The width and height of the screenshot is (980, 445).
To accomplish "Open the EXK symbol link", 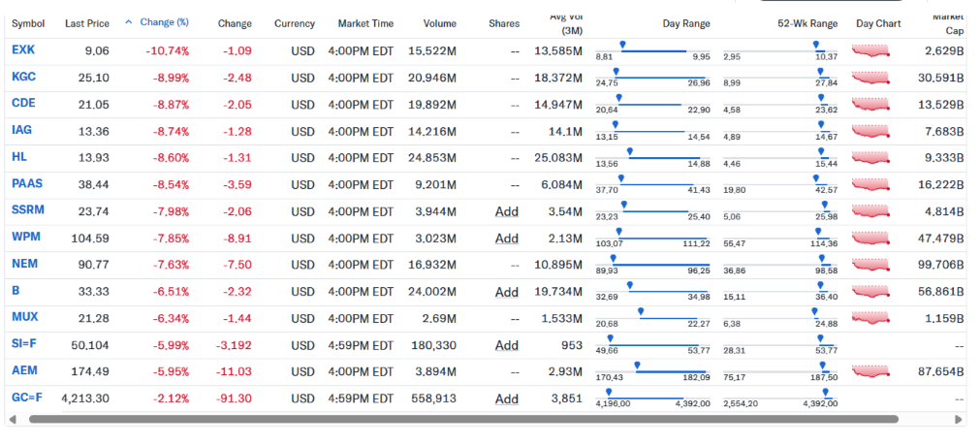I will click(x=22, y=50).
